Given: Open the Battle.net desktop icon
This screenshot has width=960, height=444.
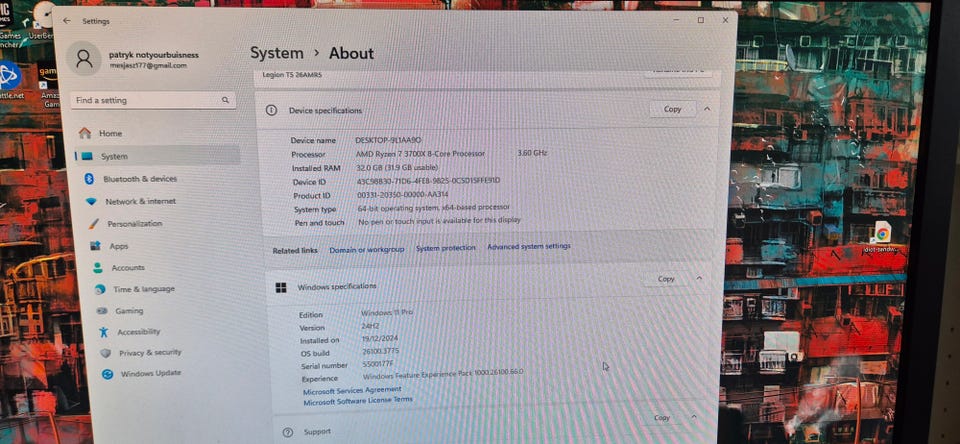Looking at the screenshot, I should click(x=9, y=80).
